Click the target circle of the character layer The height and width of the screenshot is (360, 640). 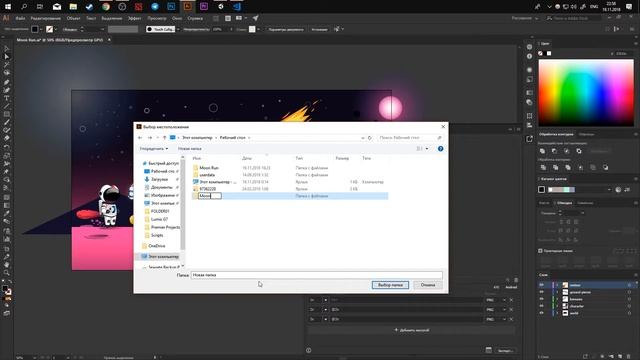629,306
